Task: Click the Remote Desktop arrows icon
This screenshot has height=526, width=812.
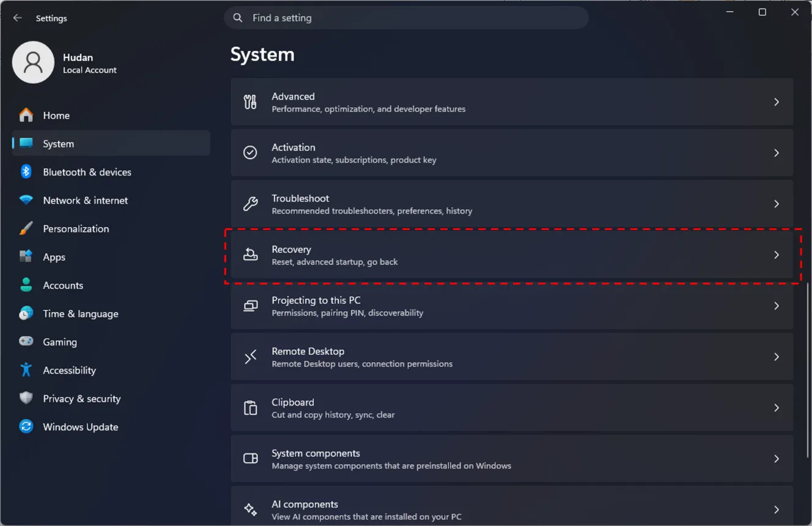Action: click(250, 357)
